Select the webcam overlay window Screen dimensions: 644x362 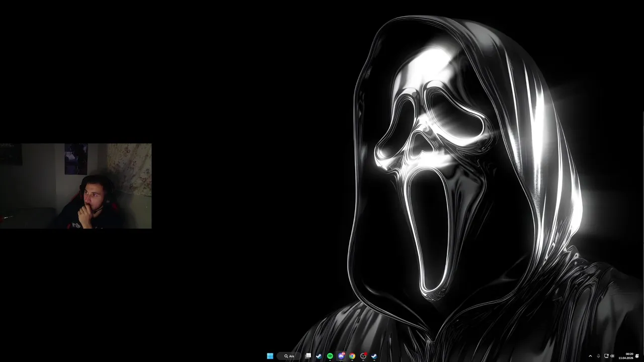coord(75,186)
